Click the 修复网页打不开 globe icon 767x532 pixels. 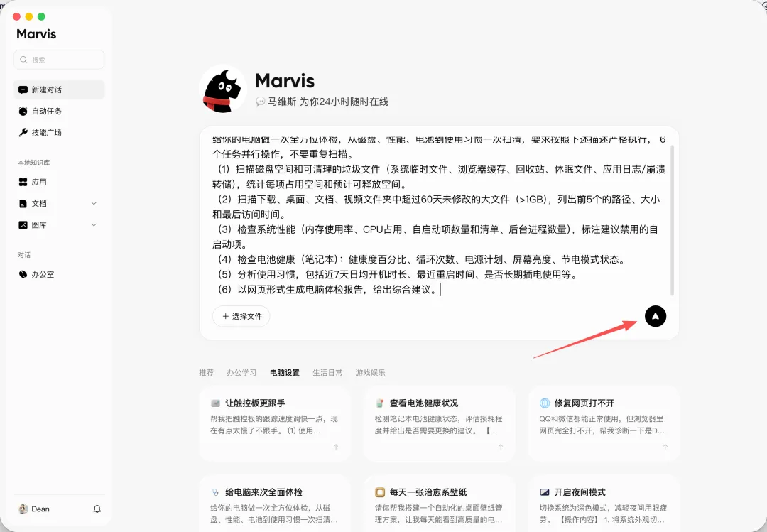[545, 403]
